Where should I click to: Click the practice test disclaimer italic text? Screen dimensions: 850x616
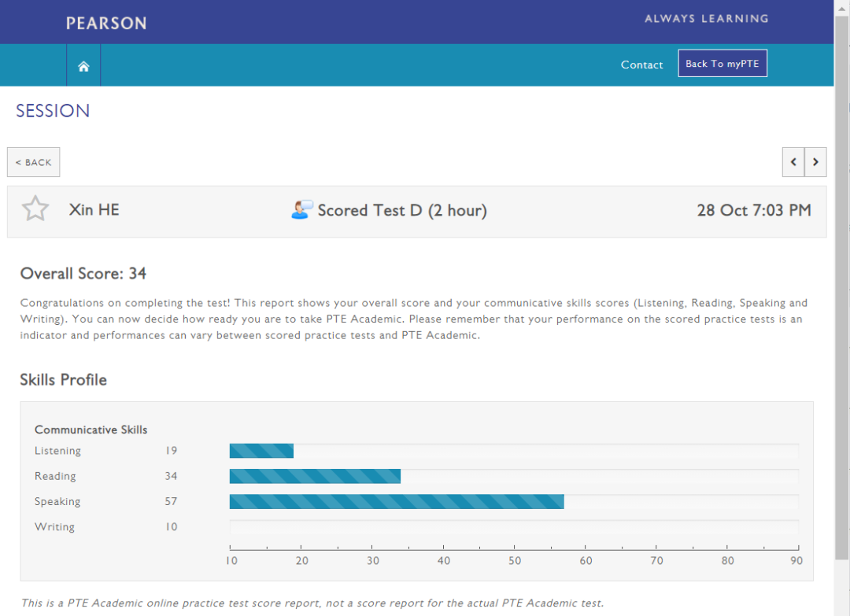click(x=312, y=603)
